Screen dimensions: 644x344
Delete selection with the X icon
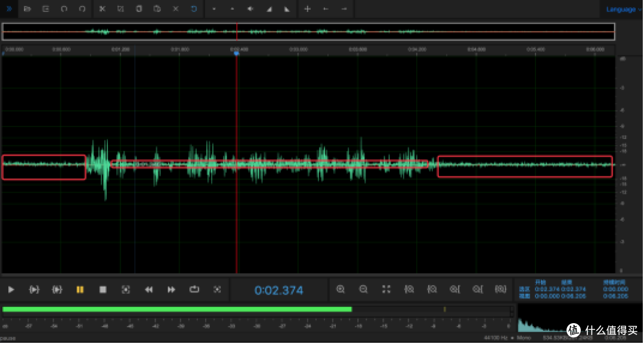176,8
